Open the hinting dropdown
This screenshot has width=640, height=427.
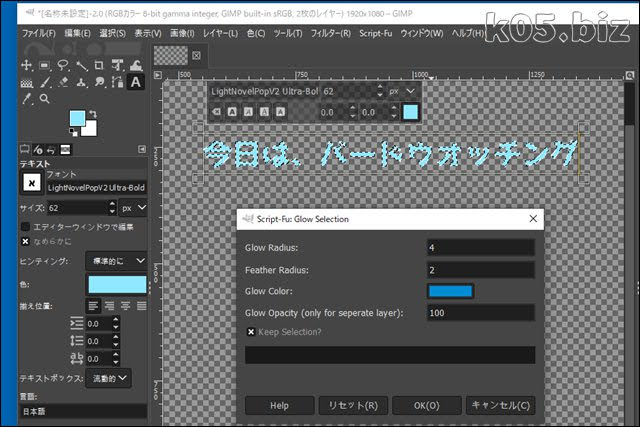click(116, 261)
